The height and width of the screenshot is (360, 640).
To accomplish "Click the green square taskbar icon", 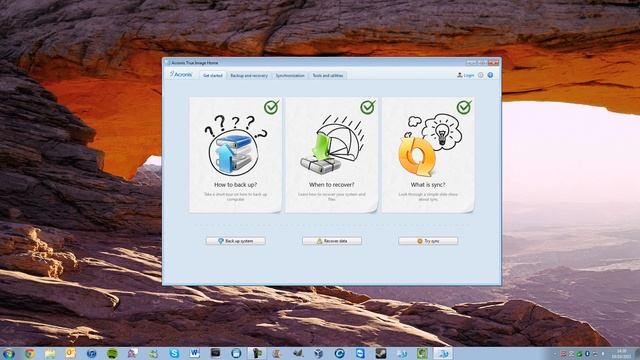I will point(422,353).
